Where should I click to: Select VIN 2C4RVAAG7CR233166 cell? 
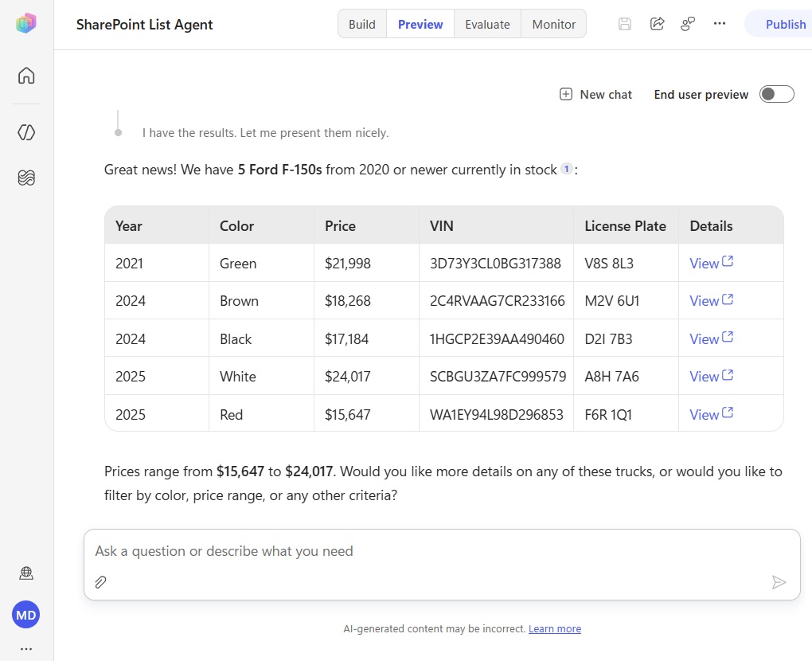(497, 301)
